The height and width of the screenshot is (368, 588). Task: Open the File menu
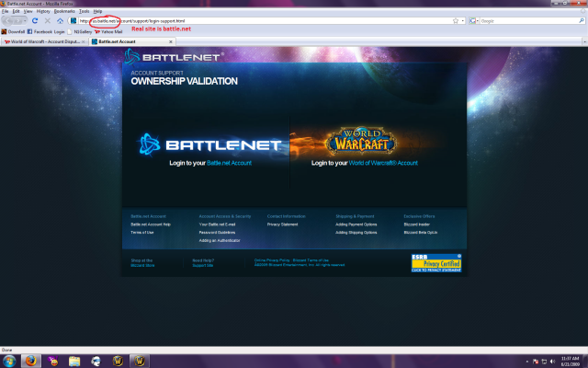pos(5,11)
